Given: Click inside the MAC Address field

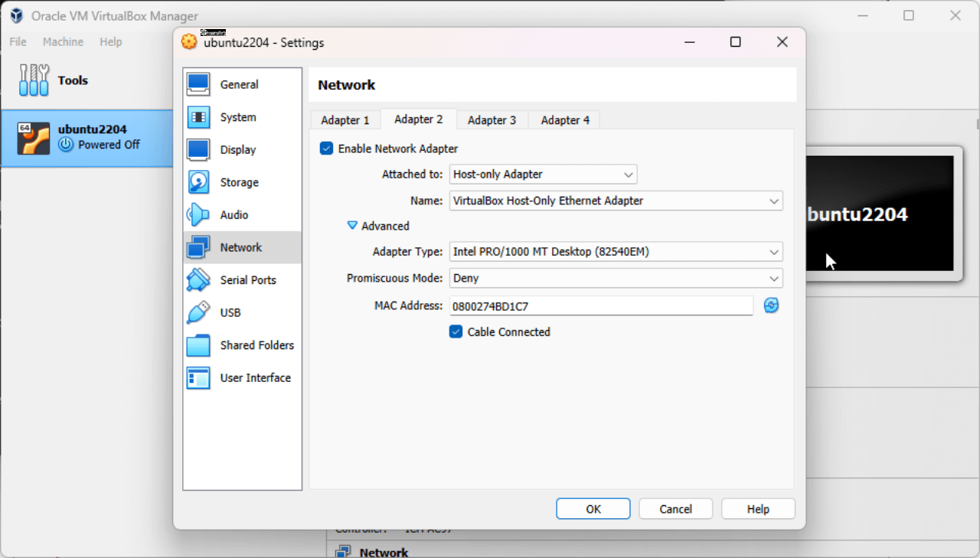Looking at the screenshot, I should pyautogui.click(x=601, y=305).
